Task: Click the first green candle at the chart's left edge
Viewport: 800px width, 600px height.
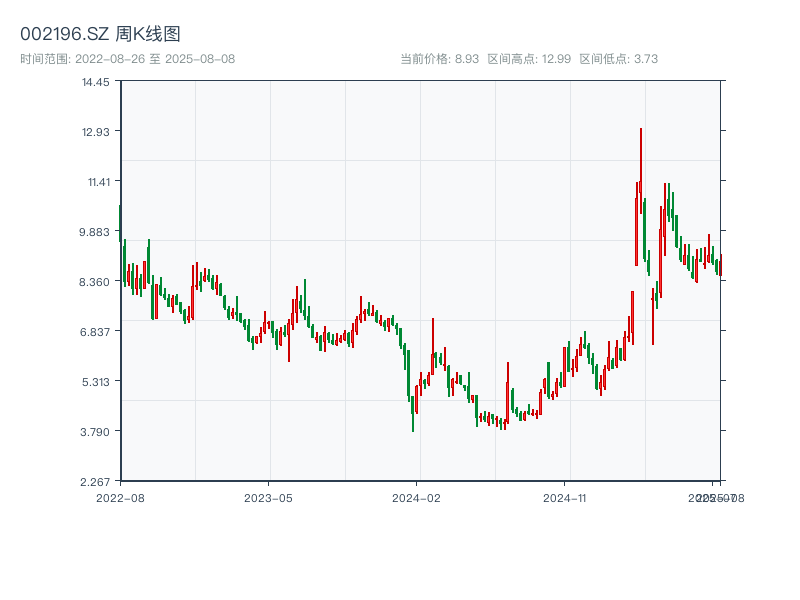Action: [x=120, y=223]
